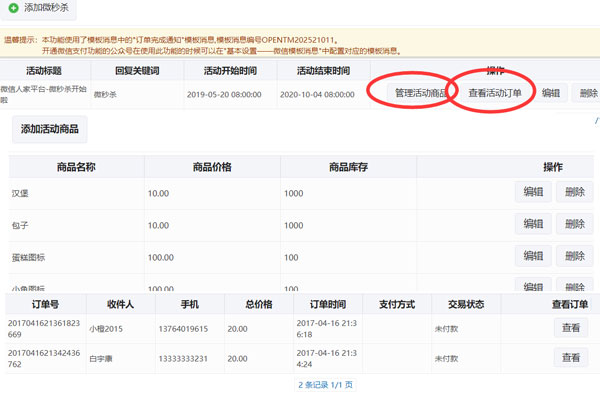The height and width of the screenshot is (400, 600).
Task: Click the 温馨提示 notice text
Action: (203, 45)
